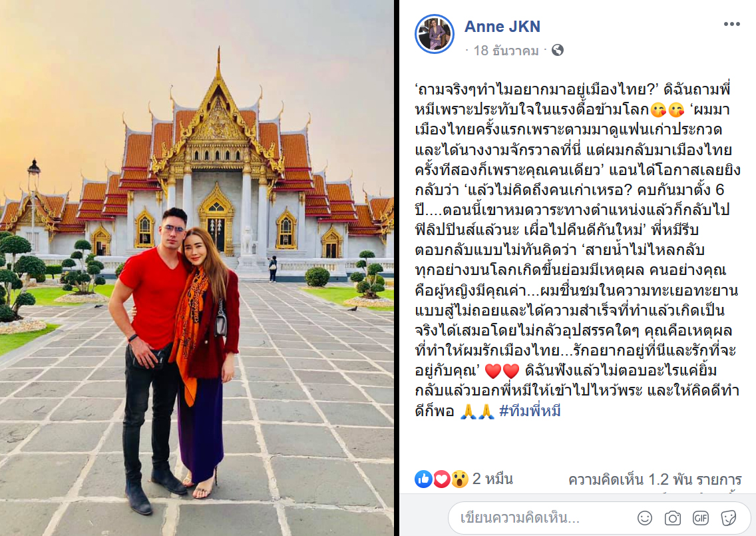This screenshot has height=536, width=756.
Task: Click the folded hands emoji in post
Action: coord(477,411)
